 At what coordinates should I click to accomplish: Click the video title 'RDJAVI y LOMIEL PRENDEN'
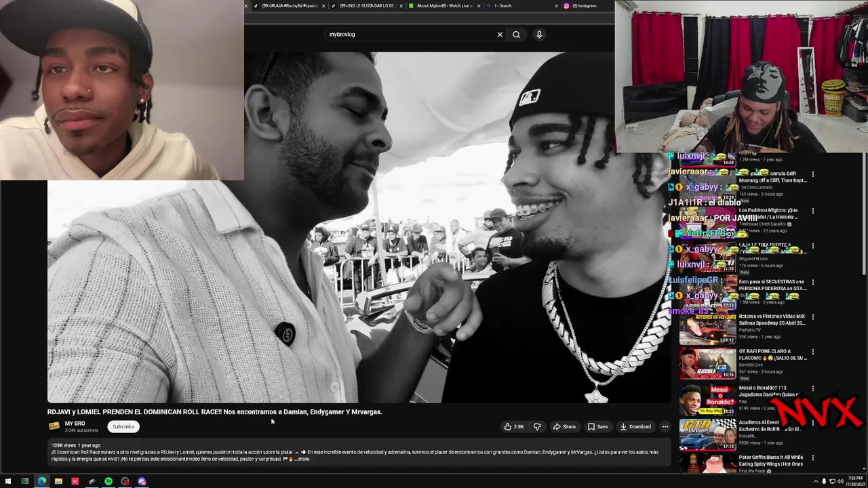tap(214, 411)
